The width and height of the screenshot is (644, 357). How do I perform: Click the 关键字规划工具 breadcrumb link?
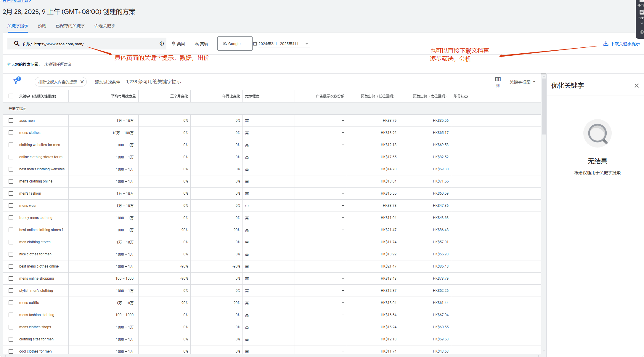click(15, 1)
